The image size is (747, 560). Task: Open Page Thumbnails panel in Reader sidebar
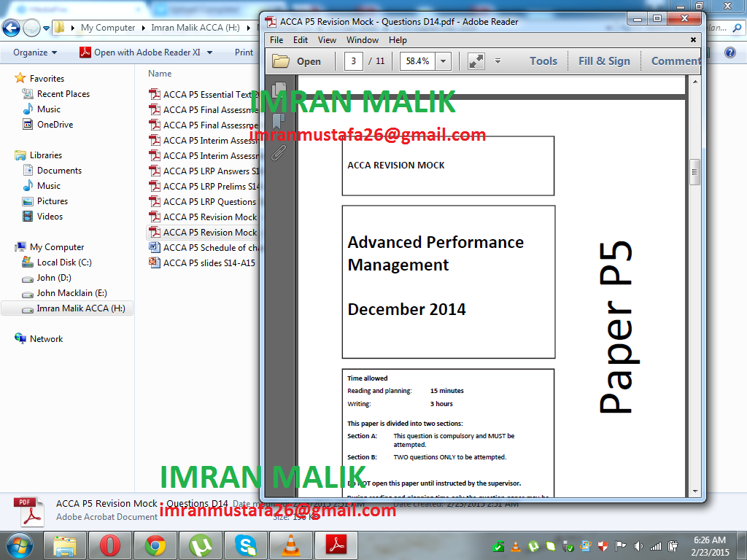tap(279, 90)
